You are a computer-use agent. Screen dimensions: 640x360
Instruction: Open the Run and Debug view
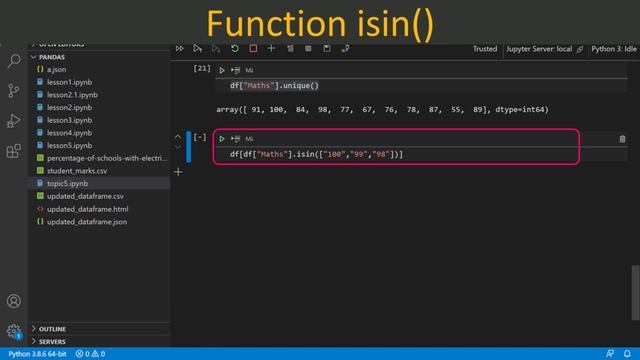coord(13,121)
